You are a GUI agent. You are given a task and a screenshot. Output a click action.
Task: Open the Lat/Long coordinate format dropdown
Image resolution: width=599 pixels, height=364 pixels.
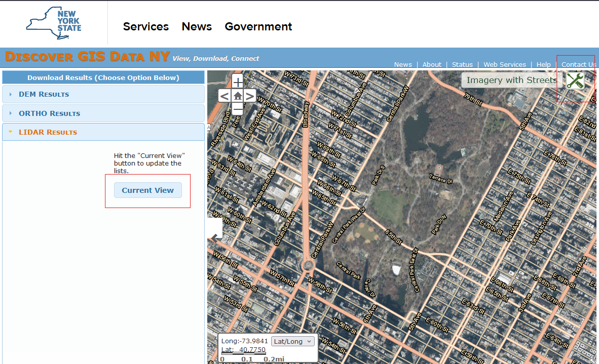click(293, 341)
